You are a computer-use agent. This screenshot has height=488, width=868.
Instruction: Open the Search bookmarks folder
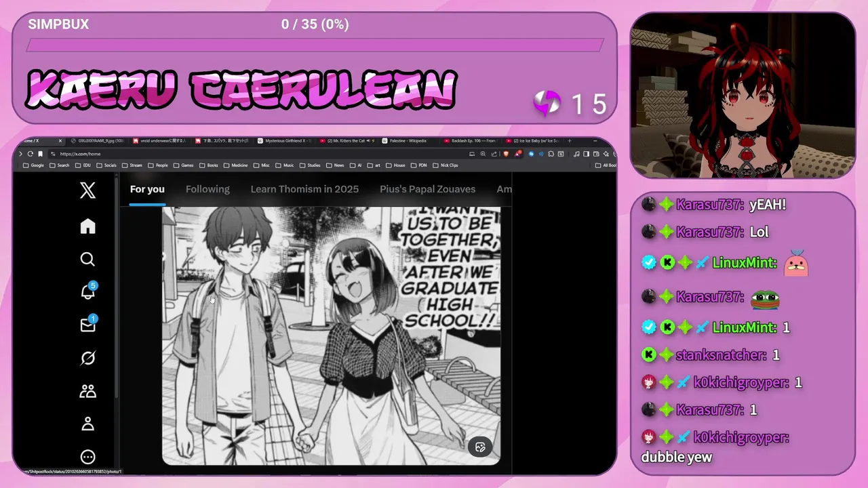(x=59, y=165)
